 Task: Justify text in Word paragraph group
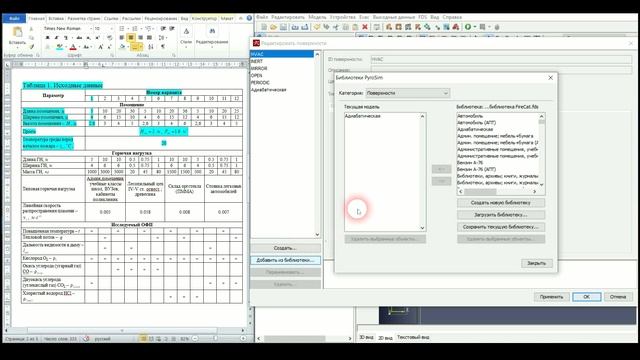(x=149, y=37)
